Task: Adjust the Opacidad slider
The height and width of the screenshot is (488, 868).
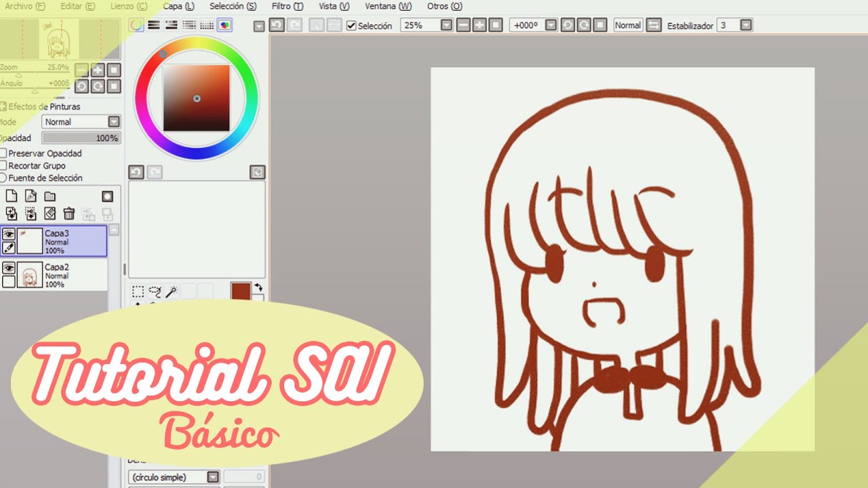Action: click(x=81, y=138)
